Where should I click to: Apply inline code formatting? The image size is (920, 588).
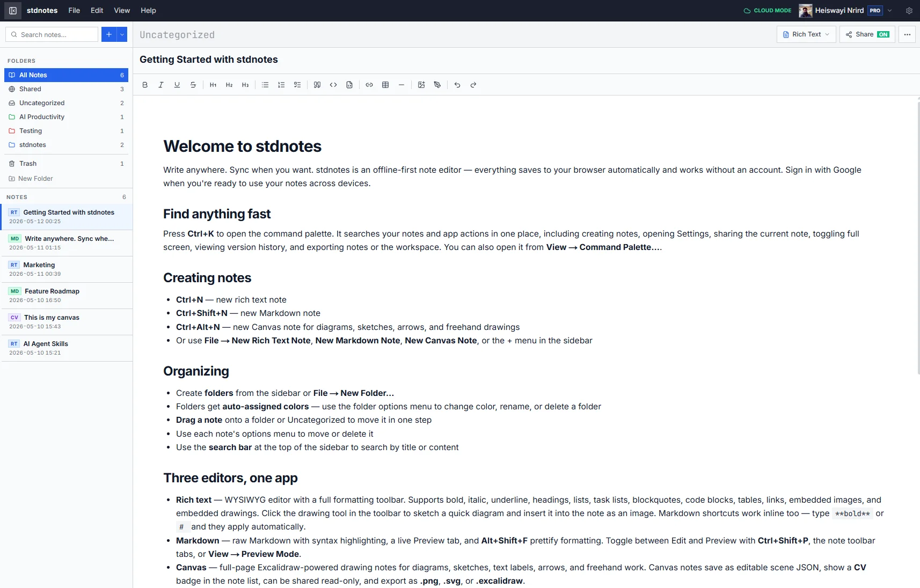333,85
